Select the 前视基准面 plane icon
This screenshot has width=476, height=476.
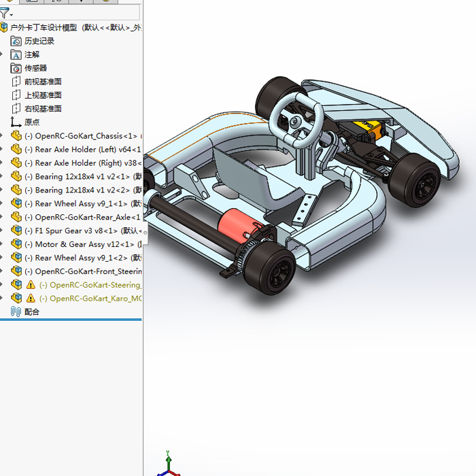(x=16, y=82)
